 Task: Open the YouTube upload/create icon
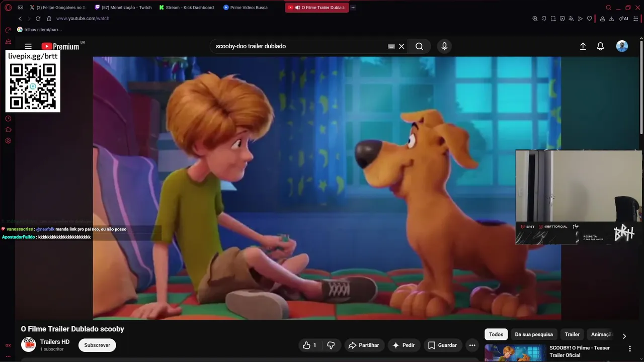tap(583, 46)
